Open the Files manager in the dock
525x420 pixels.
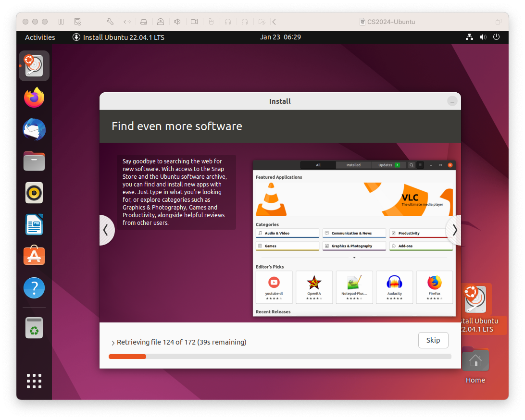coord(34,161)
